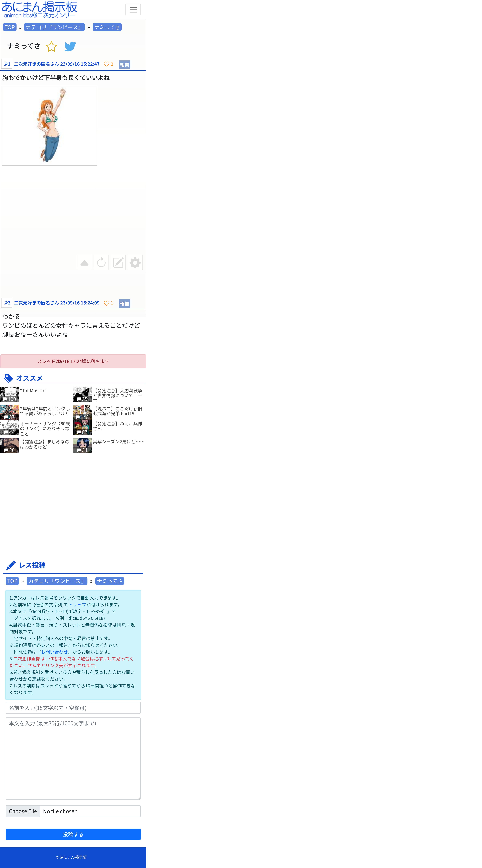Open thumbnail with 87 comments count
482x868 pixels.
pos(82,427)
